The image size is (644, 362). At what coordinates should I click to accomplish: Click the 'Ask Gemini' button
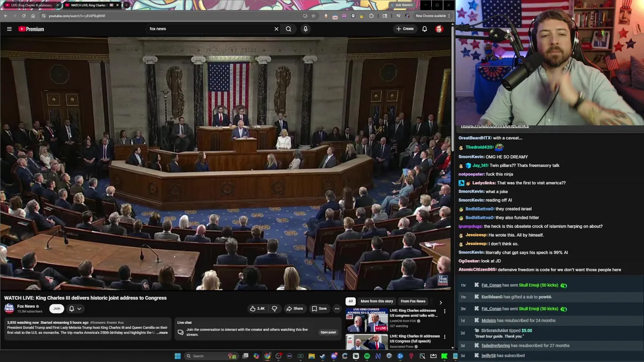tap(402, 5)
